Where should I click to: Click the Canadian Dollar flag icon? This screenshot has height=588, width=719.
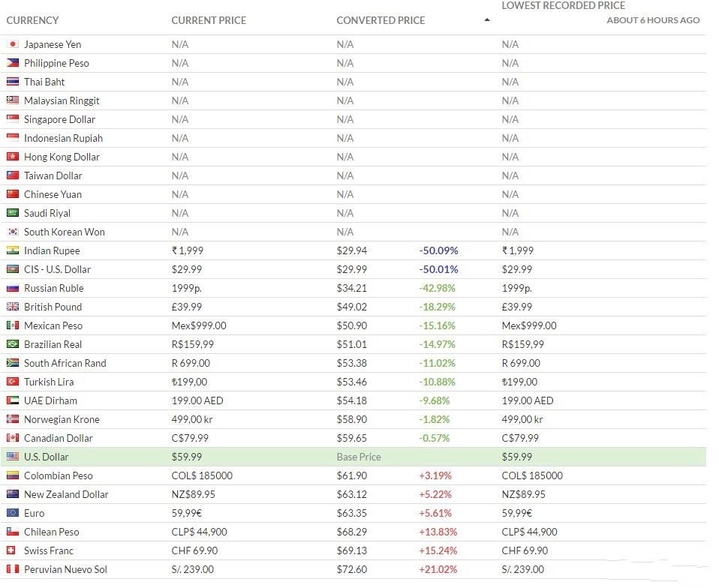click(x=12, y=438)
